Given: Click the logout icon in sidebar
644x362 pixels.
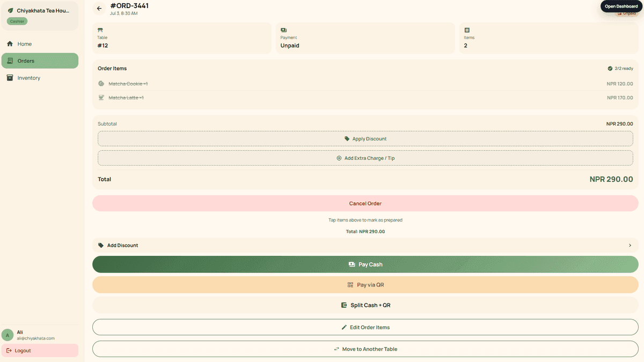Looking at the screenshot, I should pyautogui.click(x=9, y=351).
